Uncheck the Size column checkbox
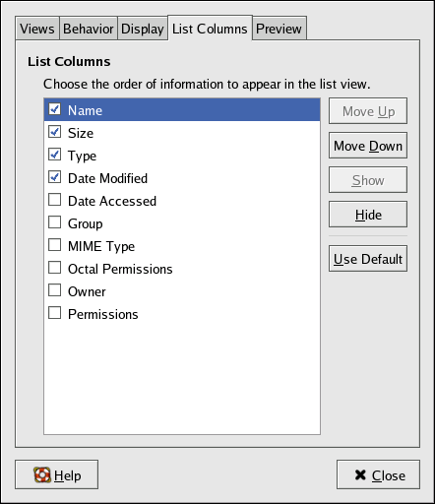 point(54,132)
